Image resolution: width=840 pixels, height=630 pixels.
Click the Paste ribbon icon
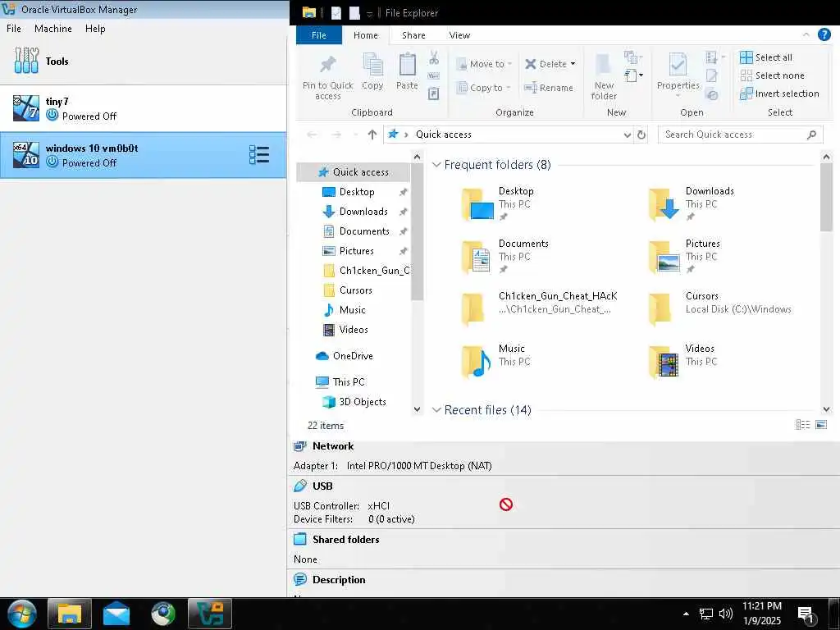pos(407,71)
